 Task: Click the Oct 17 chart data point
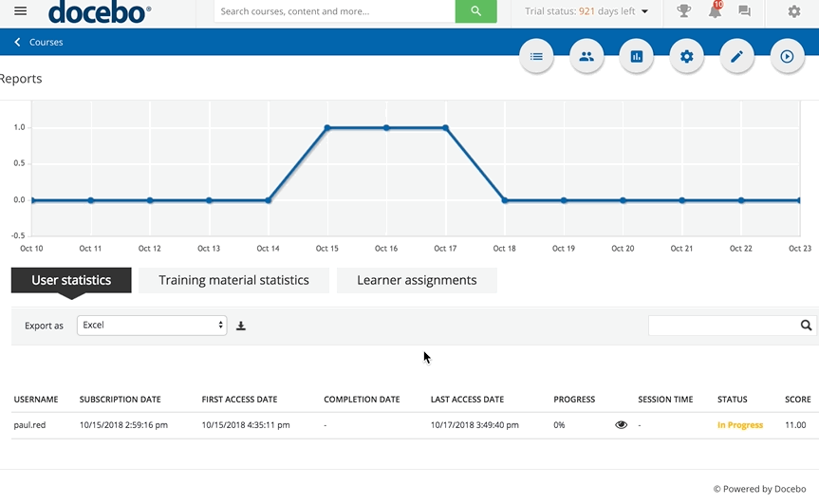coord(445,128)
